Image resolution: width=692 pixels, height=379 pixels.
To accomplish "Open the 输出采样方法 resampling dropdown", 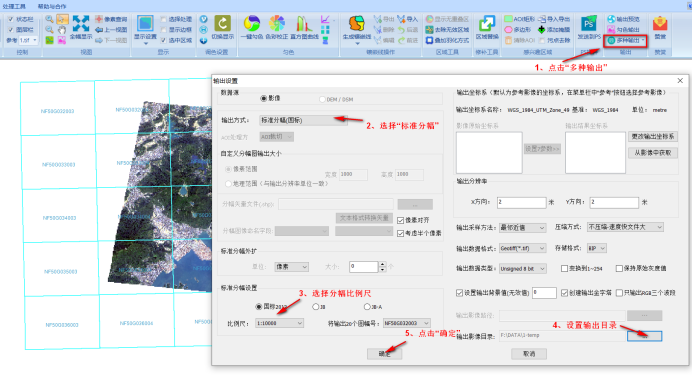I will tap(523, 228).
